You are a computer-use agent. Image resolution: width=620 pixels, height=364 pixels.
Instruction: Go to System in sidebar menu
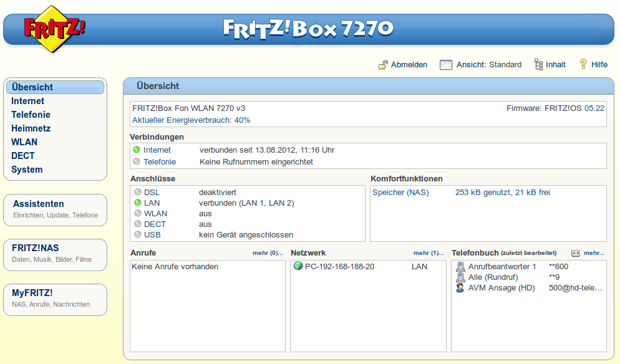(x=27, y=170)
